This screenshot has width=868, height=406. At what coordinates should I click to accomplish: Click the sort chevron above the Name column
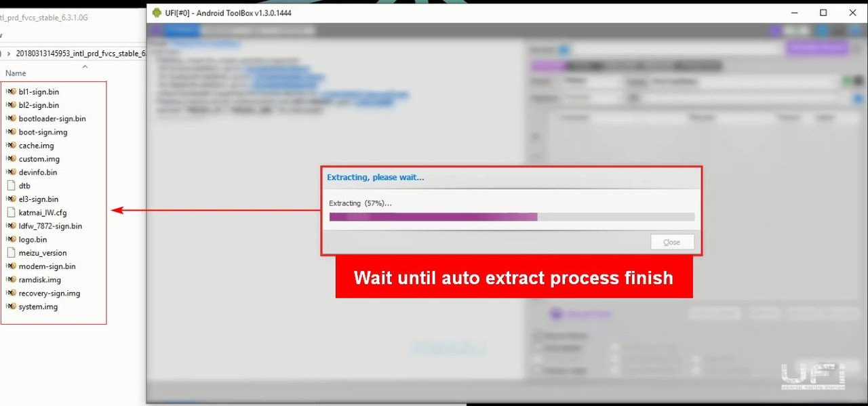85,66
